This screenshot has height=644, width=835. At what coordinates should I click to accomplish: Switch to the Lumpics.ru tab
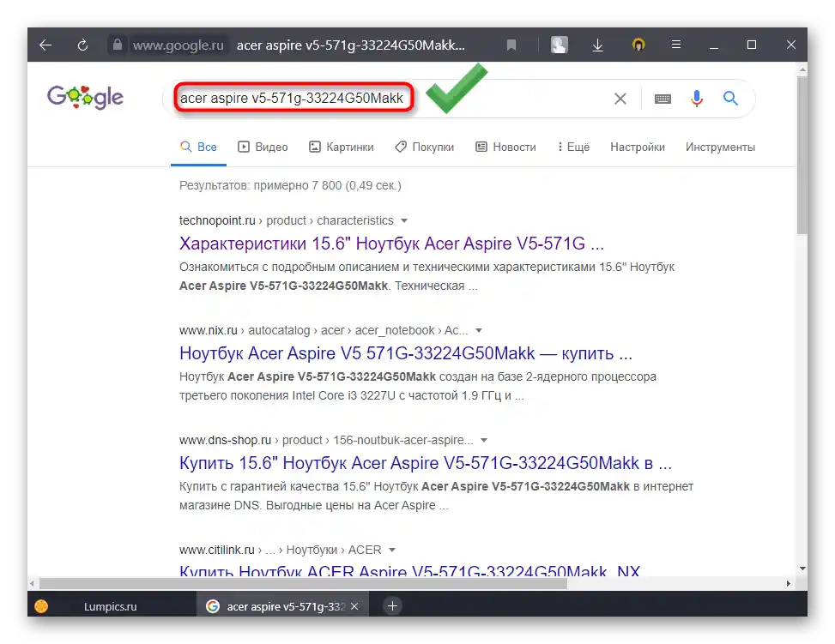[x=112, y=606]
